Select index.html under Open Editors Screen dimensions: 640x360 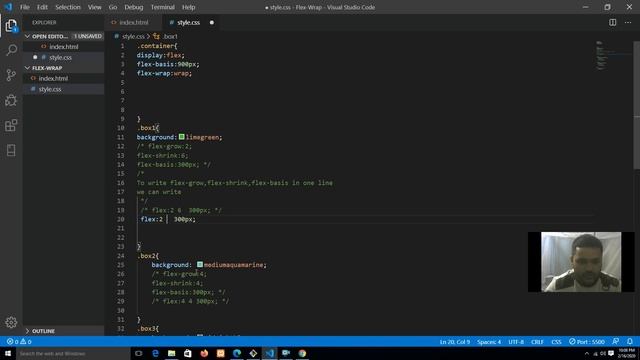[x=63, y=47]
